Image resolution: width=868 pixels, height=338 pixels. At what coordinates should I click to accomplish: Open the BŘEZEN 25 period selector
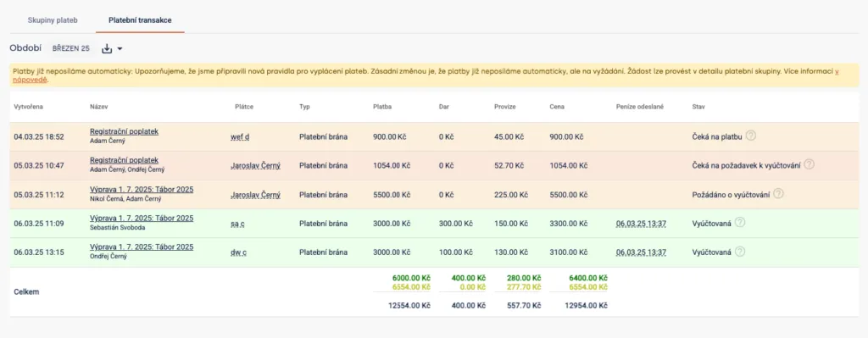point(71,48)
